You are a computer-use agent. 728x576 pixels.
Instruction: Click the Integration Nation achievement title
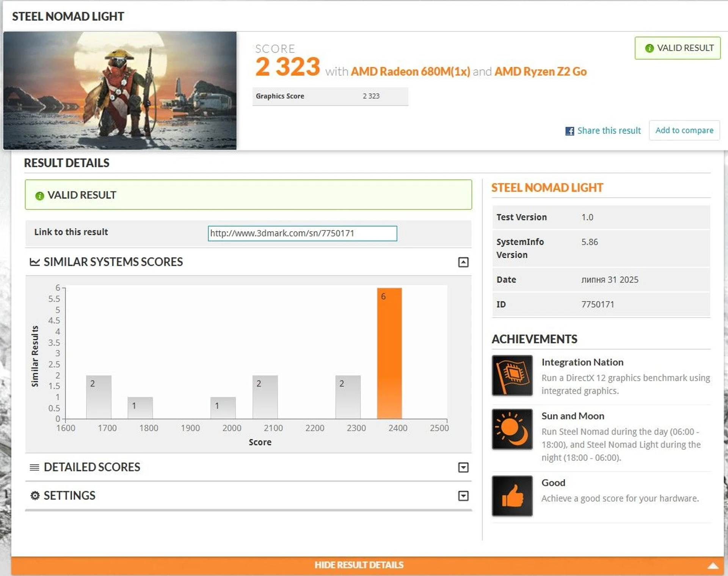582,362
